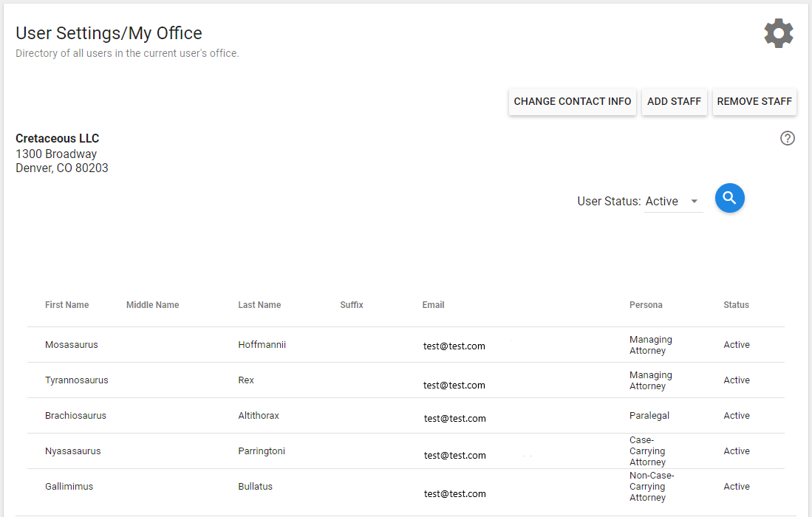Select the Mosasaurus first name cell
Screen dimensions: 812x517
click(x=72, y=345)
